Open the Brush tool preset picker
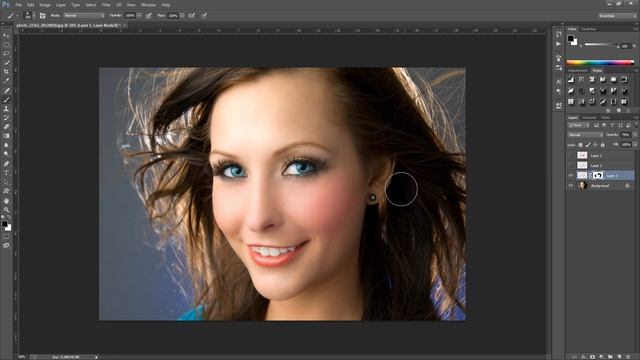The image size is (640, 360). [x=12, y=16]
